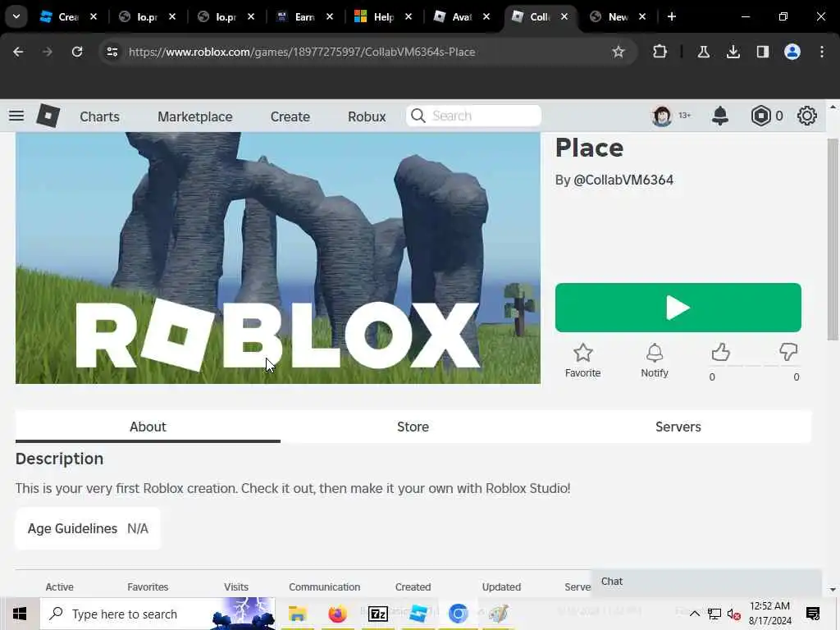Click the Roblox home logo icon
Screen dimensions: 840x630
48,116
